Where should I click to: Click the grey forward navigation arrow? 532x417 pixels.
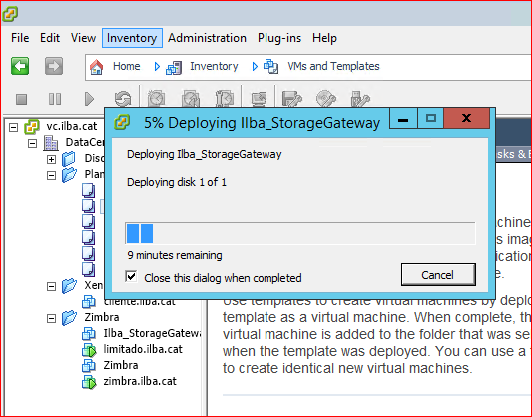click(54, 66)
